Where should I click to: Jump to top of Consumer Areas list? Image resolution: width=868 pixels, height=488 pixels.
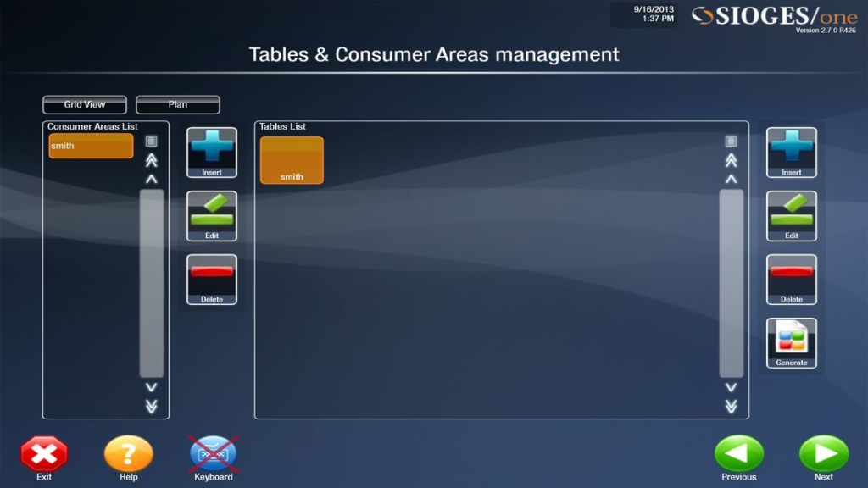(x=152, y=160)
